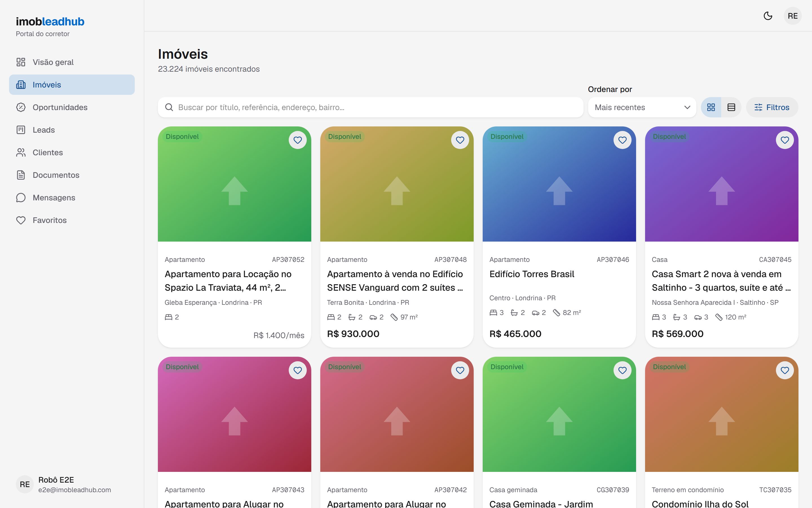Open the Filtros panel
Viewport: 812px width, 508px height.
coord(772,107)
